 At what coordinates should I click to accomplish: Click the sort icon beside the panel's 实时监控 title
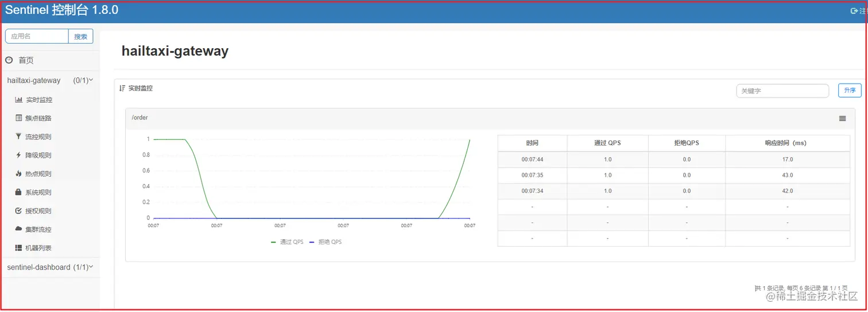pyautogui.click(x=122, y=88)
